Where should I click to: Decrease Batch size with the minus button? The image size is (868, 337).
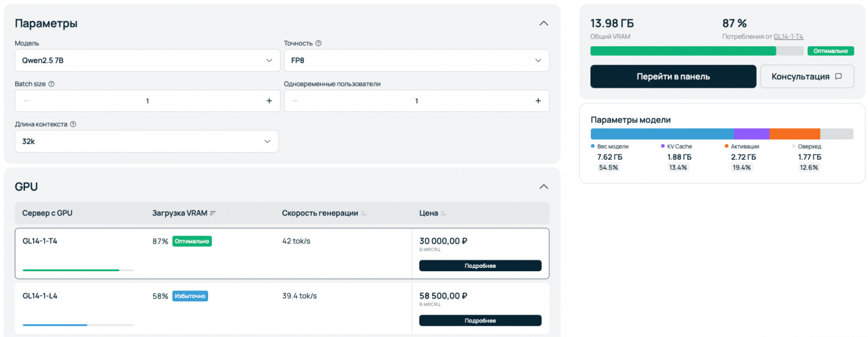(x=26, y=101)
